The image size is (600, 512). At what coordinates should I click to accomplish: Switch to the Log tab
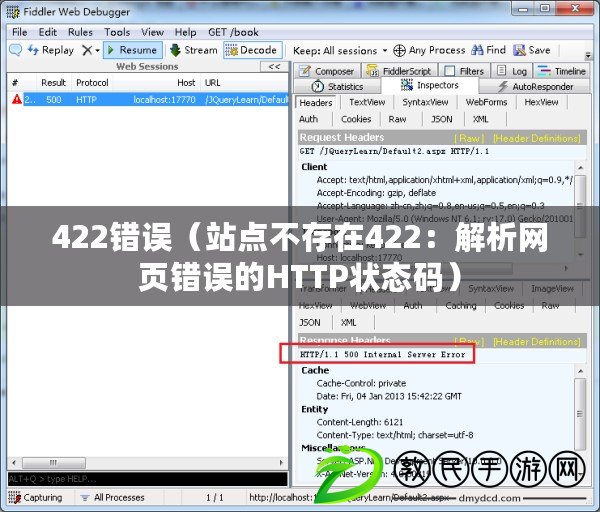[x=512, y=71]
